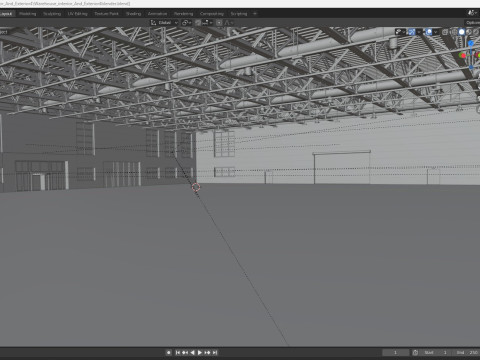This screenshot has width=480, height=360.
Task: Click the 3D cursor in the viewport
Action: pyautogui.click(x=196, y=187)
